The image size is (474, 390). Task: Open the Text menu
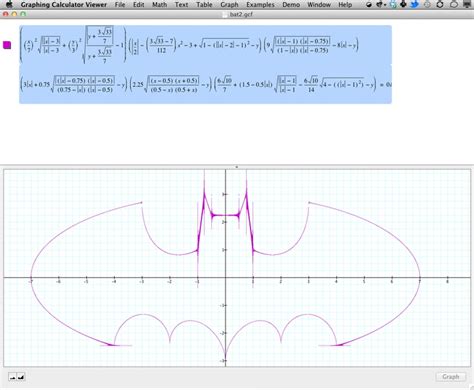(x=181, y=5)
